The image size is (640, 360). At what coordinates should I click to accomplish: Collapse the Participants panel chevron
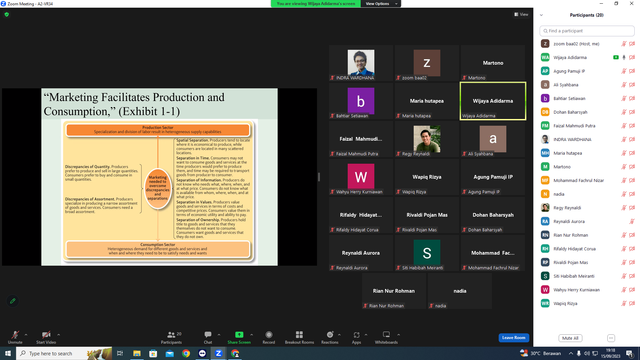541,15
